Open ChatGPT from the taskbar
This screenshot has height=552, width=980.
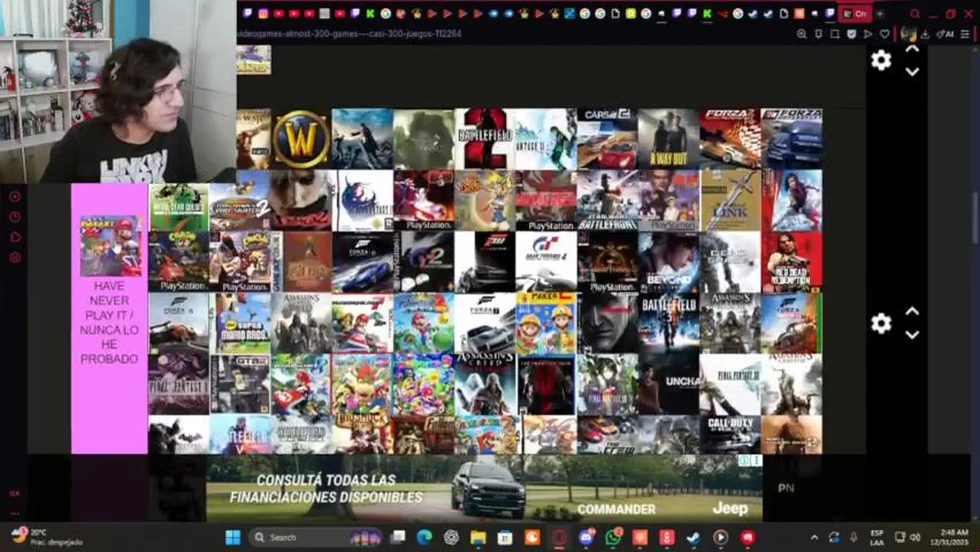coord(451,537)
